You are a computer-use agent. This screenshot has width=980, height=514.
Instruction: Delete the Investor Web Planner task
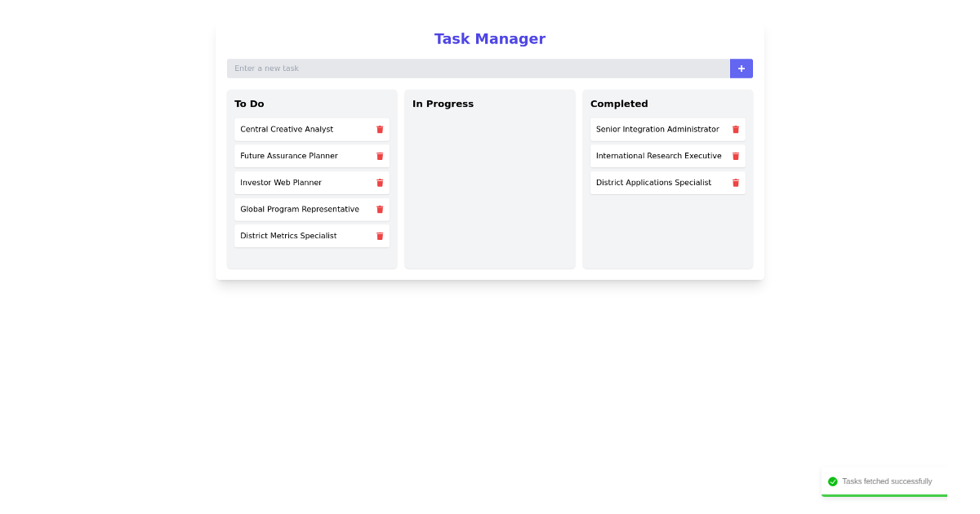click(x=380, y=182)
